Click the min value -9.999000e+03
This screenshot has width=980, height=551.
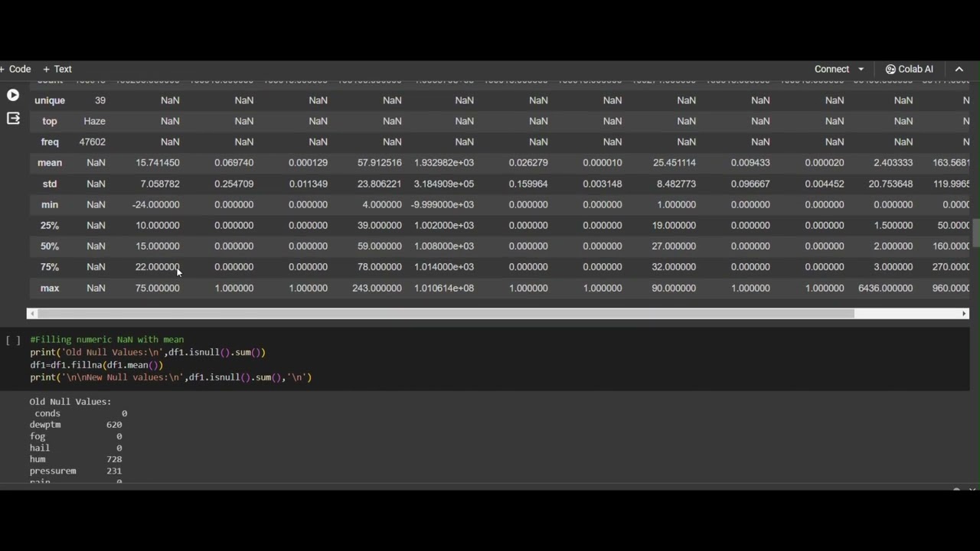[443, 204]
